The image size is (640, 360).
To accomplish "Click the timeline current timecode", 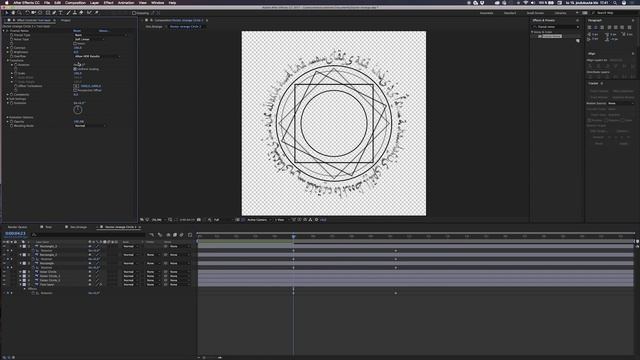I will [x=16, y=234].
